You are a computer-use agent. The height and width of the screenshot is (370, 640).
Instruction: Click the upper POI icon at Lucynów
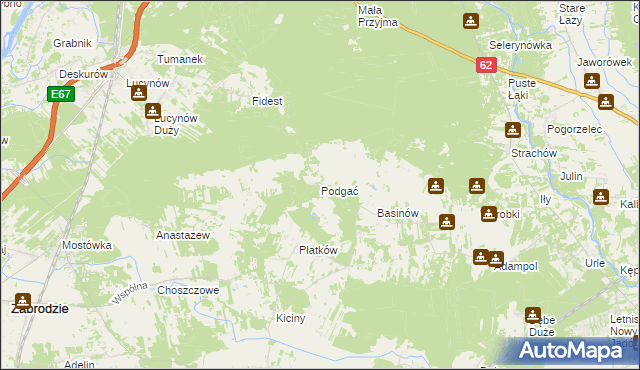pyautogui.click(x=139, y=93)
